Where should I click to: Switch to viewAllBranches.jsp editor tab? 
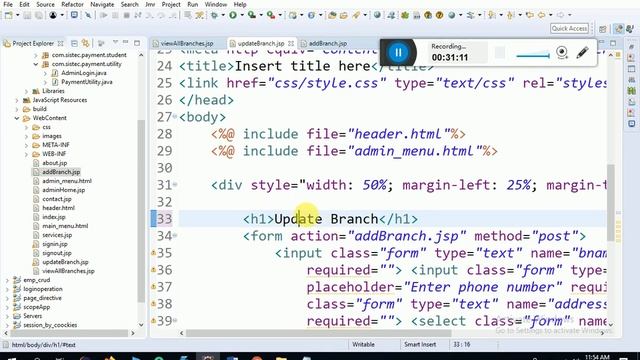tap(187, 43)
